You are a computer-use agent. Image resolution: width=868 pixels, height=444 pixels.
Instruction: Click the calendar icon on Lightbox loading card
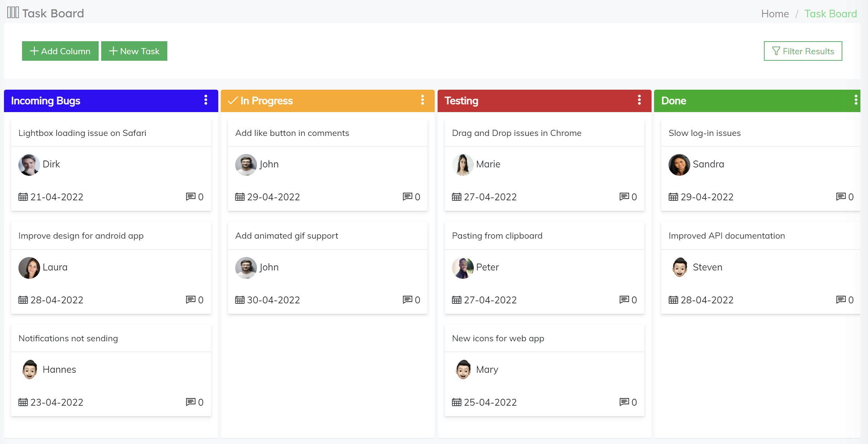click(x=23, y=197)
